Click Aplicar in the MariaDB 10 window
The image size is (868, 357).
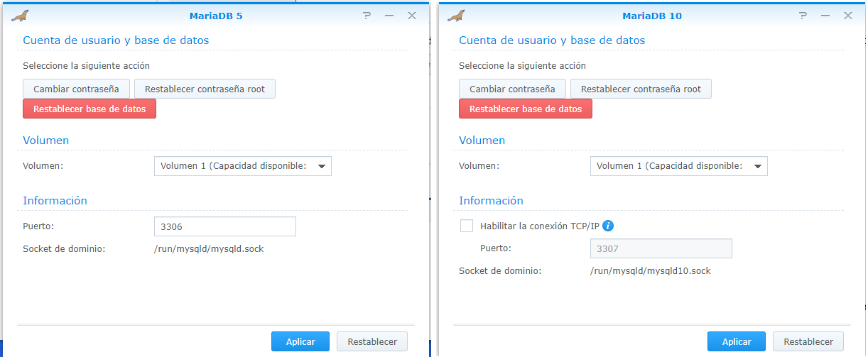pyautogui.click(x=737, y=341)
